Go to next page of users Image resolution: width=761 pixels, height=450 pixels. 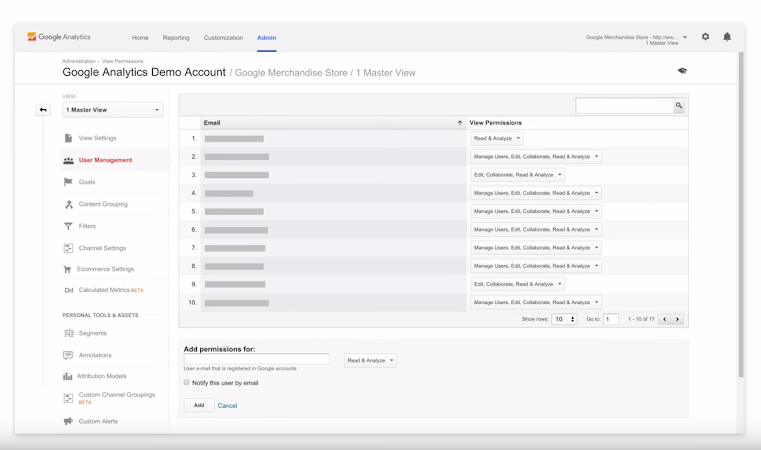point(677,319)
